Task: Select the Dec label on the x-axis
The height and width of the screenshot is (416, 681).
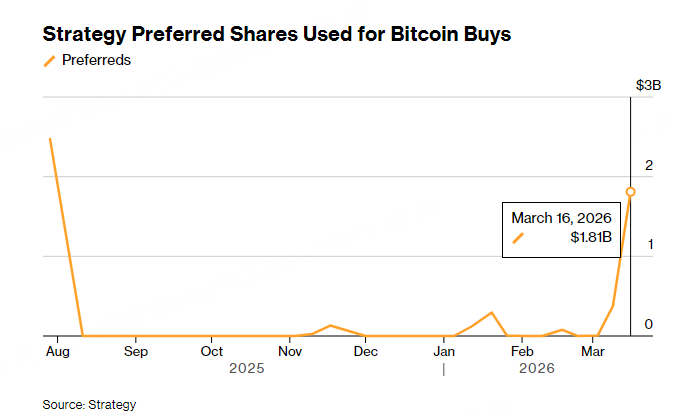Action: [365, 352]
